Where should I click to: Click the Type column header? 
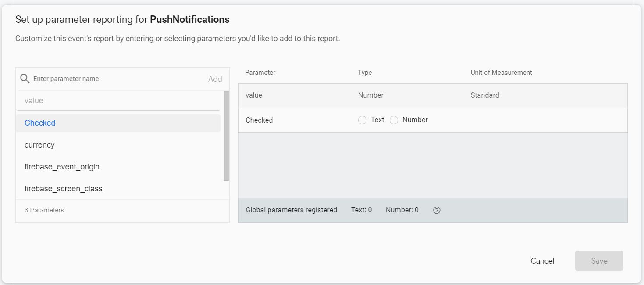(365, 73)
